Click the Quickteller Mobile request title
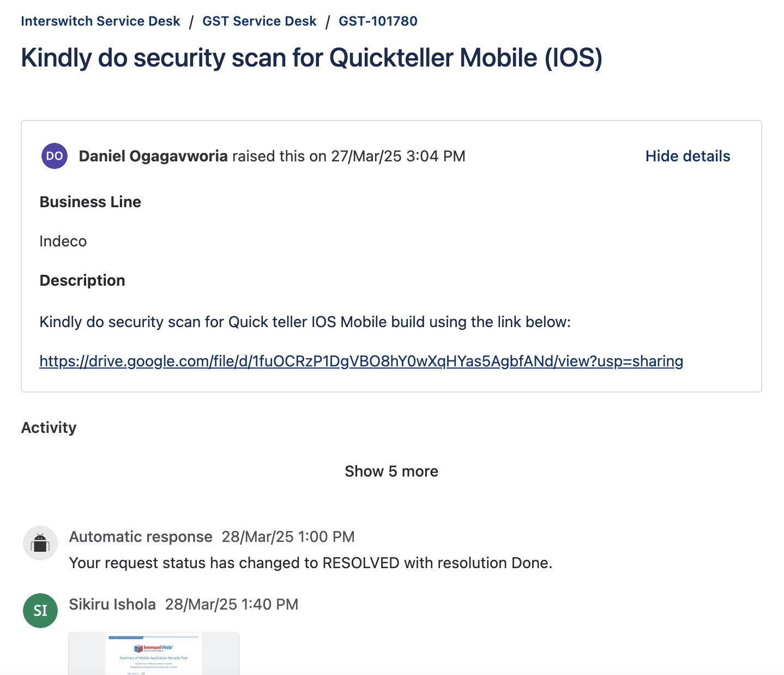 (311, 58)
